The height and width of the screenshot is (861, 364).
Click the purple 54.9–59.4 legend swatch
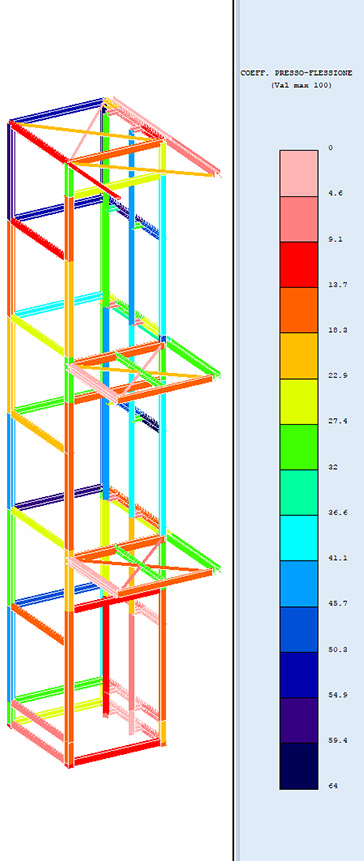(299, 720)
